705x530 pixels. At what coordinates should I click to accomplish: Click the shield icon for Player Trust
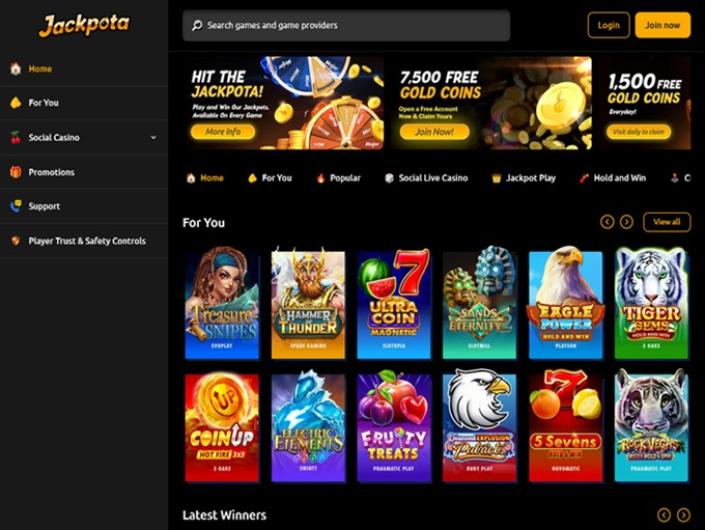[x=16, y=241]
